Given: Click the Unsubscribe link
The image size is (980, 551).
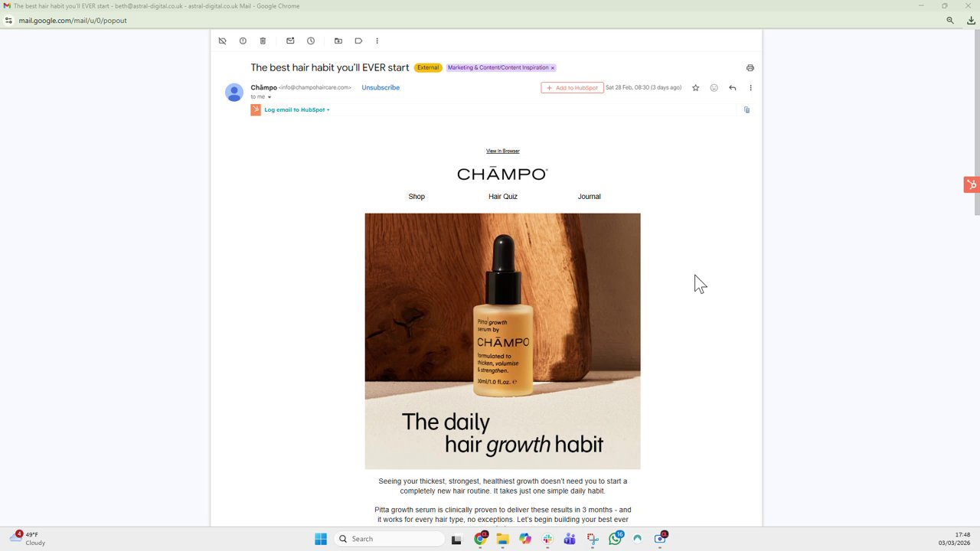Looking at the screenshot, I should (x=381, y=88).
